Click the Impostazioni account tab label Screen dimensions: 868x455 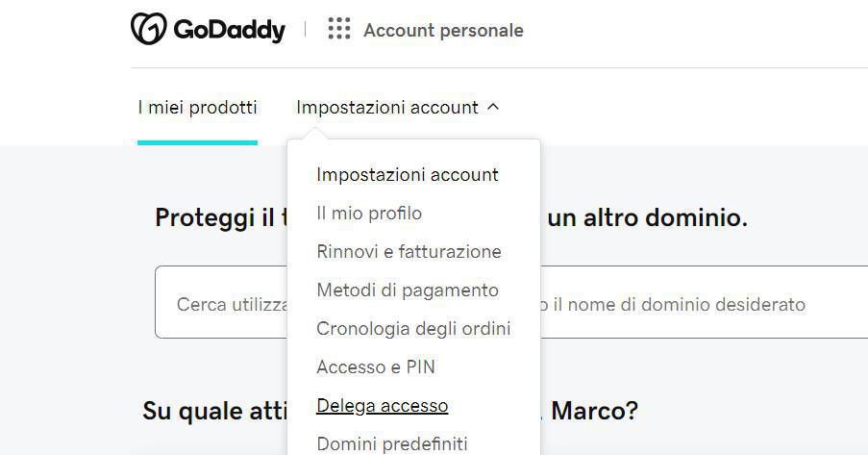tap(386, 108)
